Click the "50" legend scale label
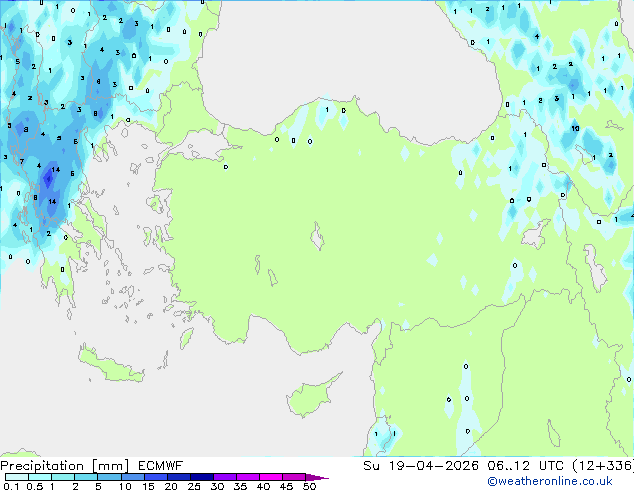 tap(309, 486)
